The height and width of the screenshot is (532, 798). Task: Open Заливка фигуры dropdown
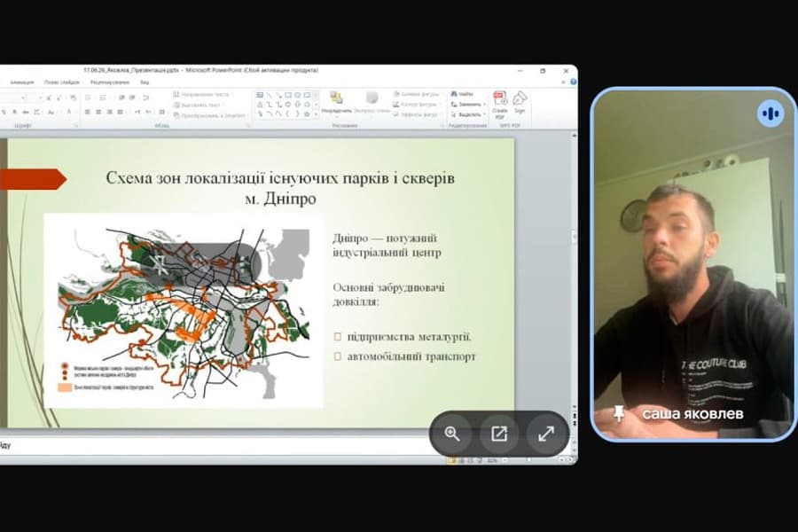point(418,94)
